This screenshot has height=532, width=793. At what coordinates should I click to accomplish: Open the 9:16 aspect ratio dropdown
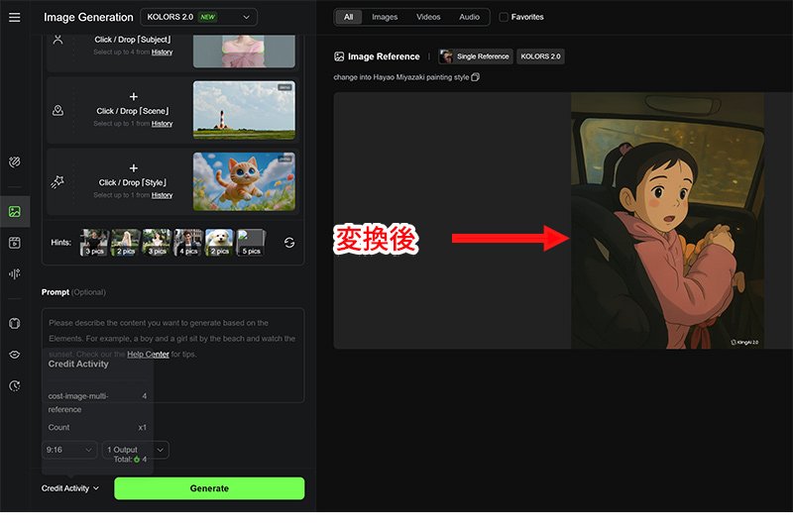click(69, 450)
